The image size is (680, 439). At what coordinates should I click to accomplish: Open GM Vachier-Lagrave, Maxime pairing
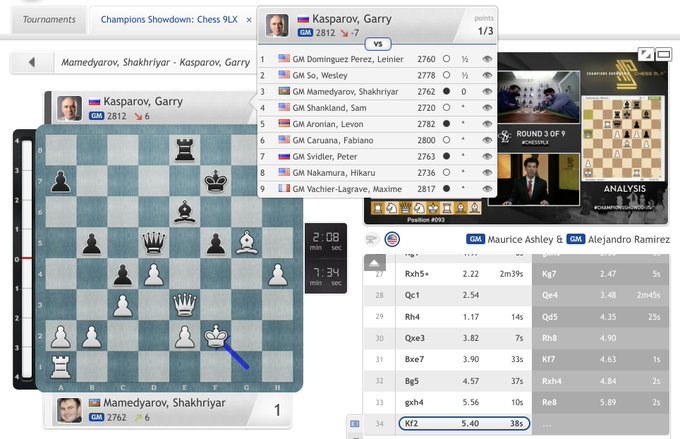pyautogui.click(x=377, y=189)
